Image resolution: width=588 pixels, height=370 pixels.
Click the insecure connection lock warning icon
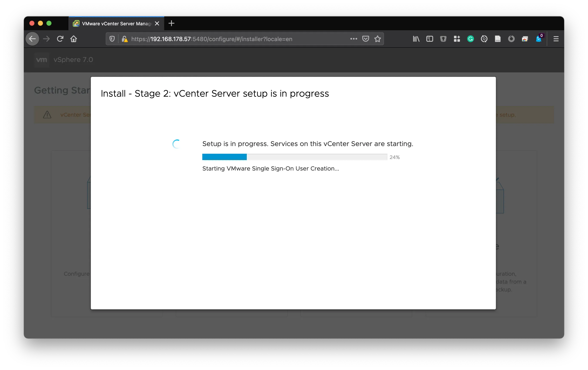[125, 39]
